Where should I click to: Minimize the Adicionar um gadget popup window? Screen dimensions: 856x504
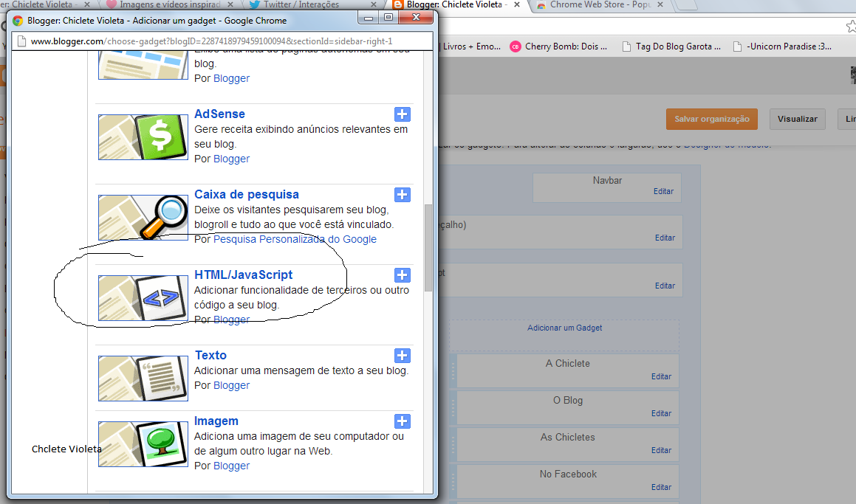coord(369,18)
